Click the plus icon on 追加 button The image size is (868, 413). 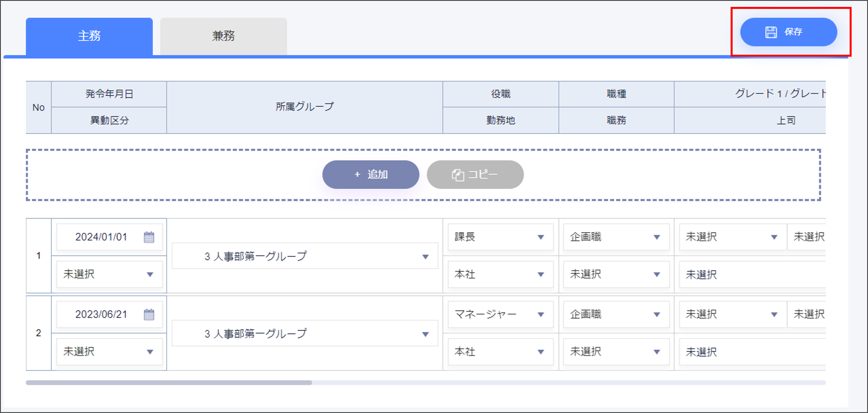[357, 175]
